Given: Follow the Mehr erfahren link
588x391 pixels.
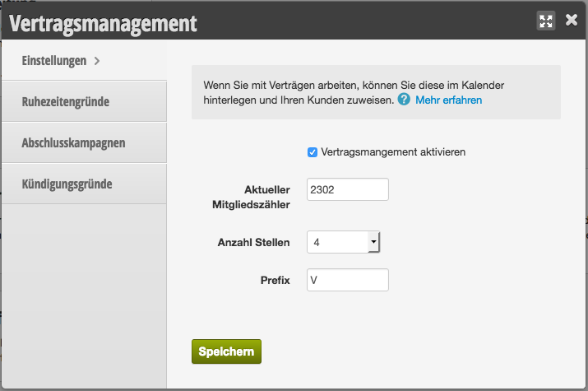Looking at the screenshot, I should tap(448, 100).
